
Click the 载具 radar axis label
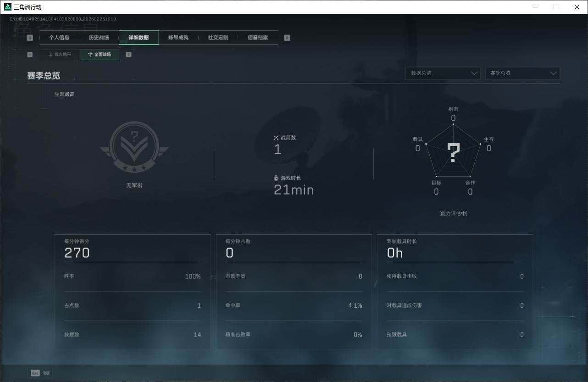click(x=417, y=139)
